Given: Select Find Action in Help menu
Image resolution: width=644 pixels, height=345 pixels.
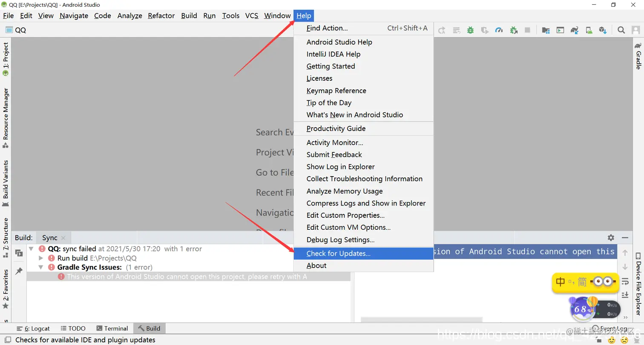Looking at the screenshot, I should (x=364, y=28).
